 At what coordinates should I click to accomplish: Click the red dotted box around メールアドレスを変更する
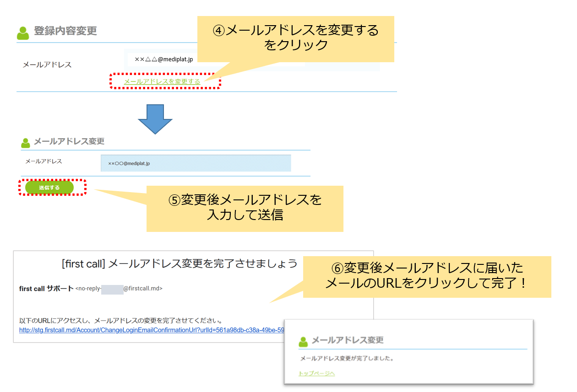pos(165,81)
